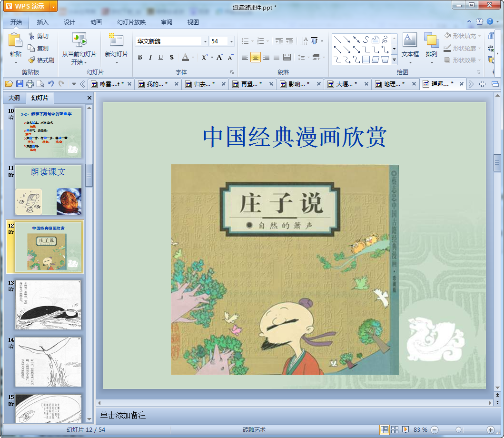Click the Save floppy disk icon
Viewport: 504px width, 438px height.
click(x=20, y=84)
